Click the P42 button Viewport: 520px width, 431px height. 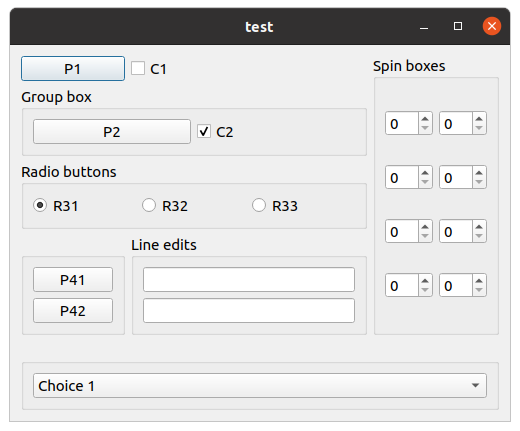coord(73,311)
